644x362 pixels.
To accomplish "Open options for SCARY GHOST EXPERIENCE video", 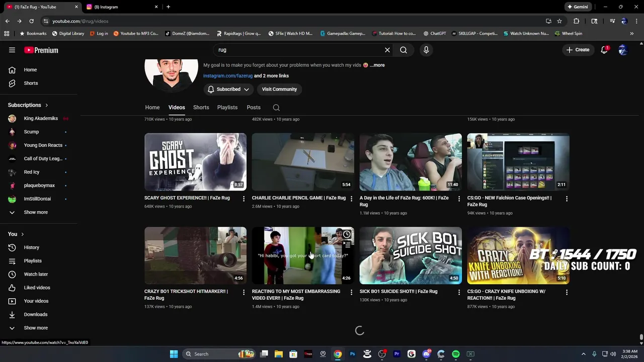I will click(244, 199).
